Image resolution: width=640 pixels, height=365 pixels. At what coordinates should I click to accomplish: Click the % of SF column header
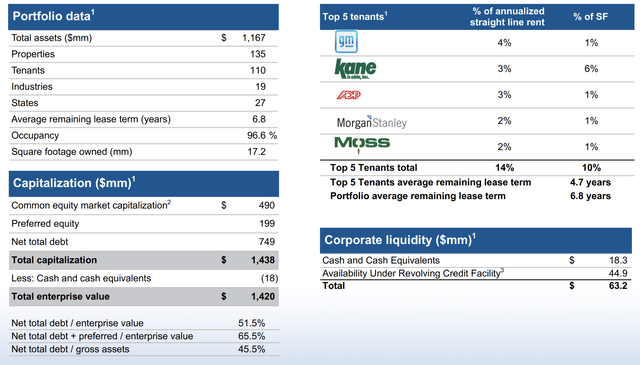coord(591,17)
